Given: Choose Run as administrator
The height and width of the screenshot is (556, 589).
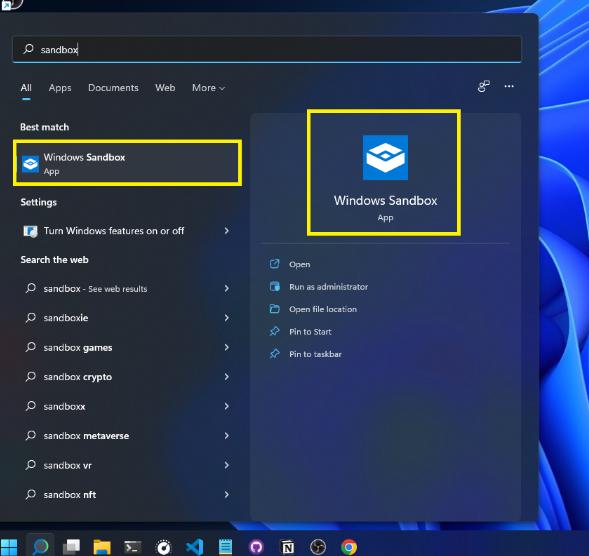Looking at the screenshot, I should pyautogui.click(x=328, y=287).
